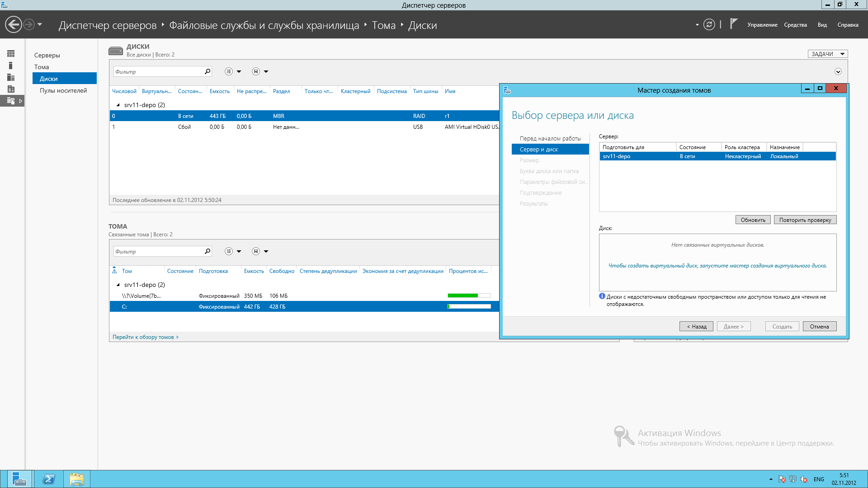The image size is (868, 488).
Task: Click info icon near disk note
Action: click(x=602, y=296)
